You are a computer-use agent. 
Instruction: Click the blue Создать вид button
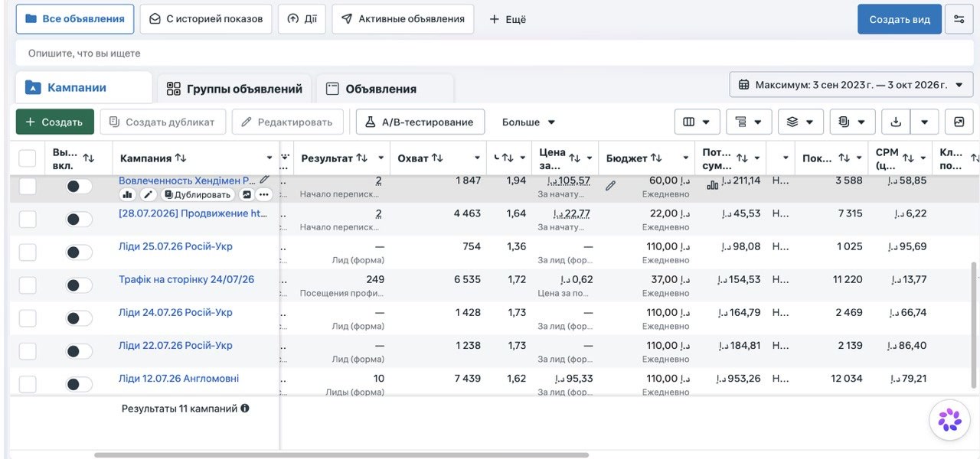tap(900, 19)
